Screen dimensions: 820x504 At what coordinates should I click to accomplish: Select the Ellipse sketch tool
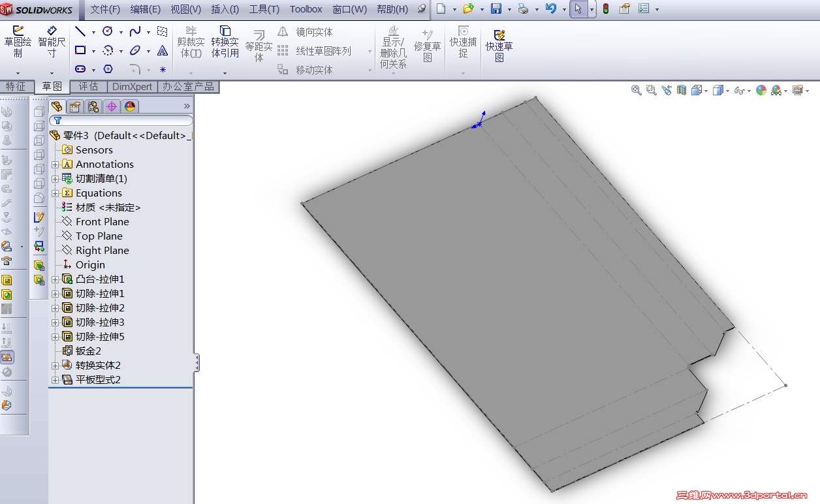pos(135,50)
